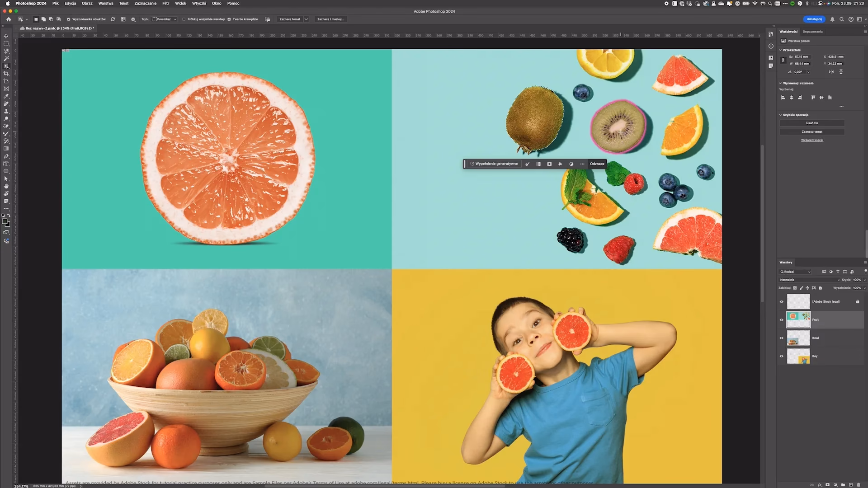Select the Pen tool
868x488 pixels.
[x=6, y=156]
